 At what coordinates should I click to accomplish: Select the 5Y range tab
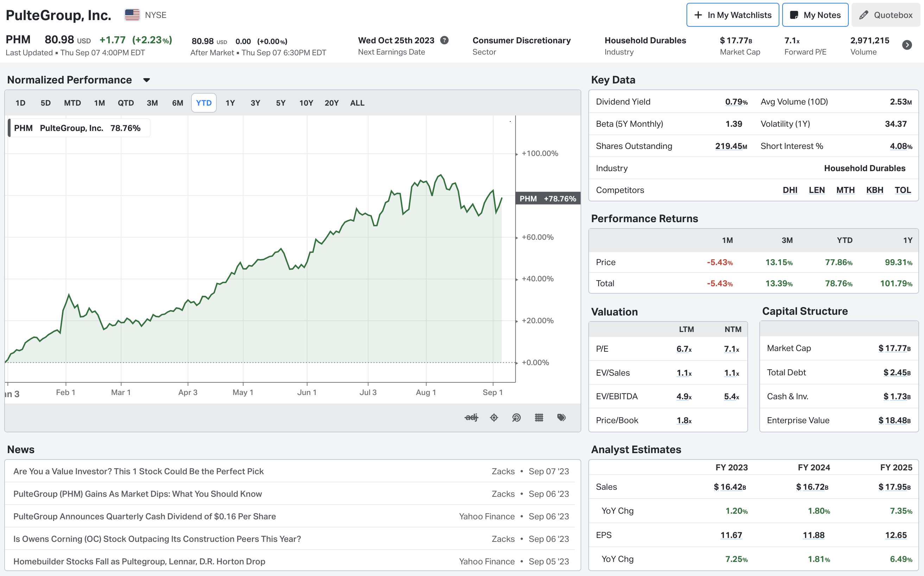click(280, 103)
